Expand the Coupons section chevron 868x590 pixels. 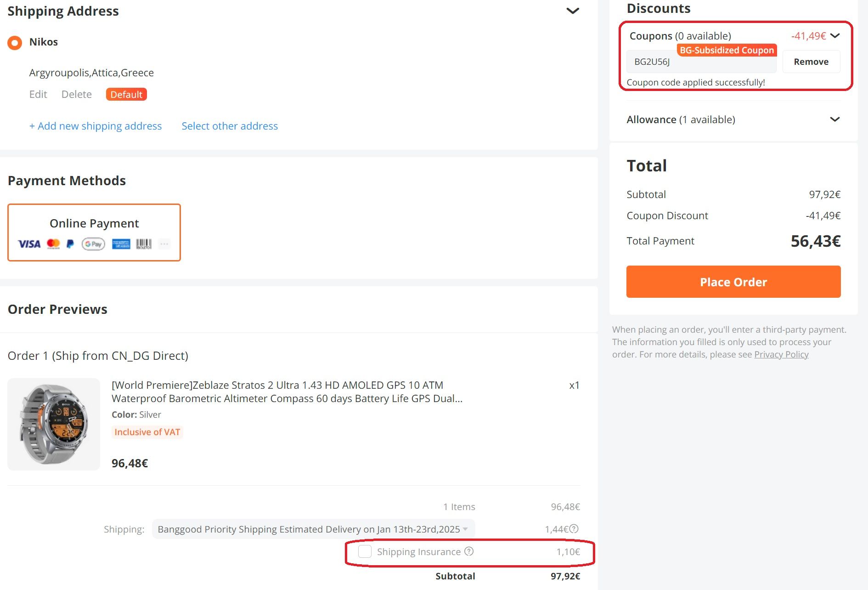[x=835, y=36]
